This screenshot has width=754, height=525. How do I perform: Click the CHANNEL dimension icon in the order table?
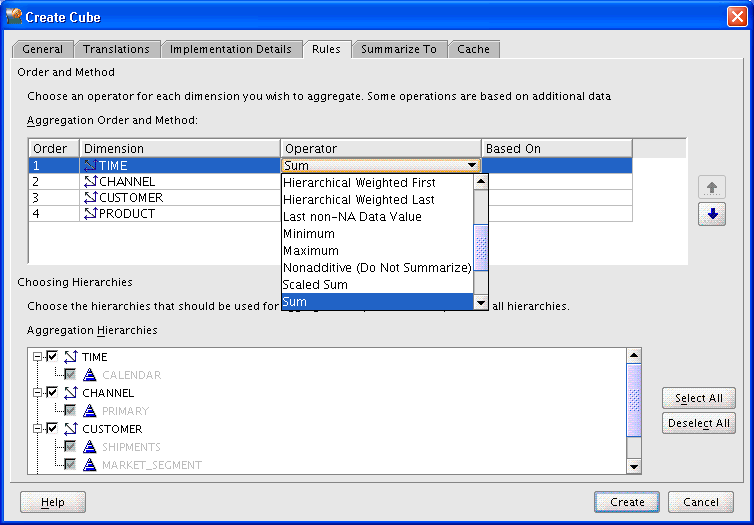click(x=90, y=182)
